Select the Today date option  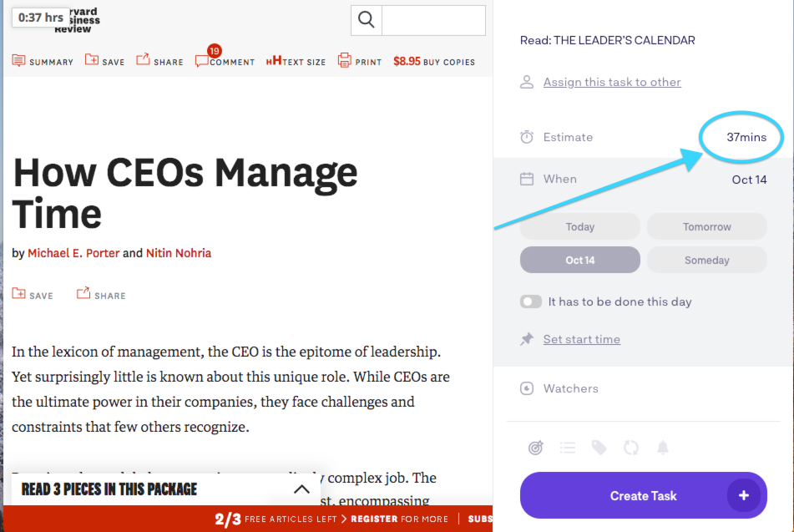(579, 226)
